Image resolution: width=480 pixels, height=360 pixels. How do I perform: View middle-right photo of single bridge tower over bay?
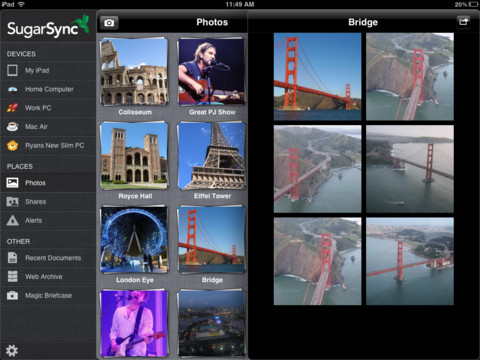[410, 169]
